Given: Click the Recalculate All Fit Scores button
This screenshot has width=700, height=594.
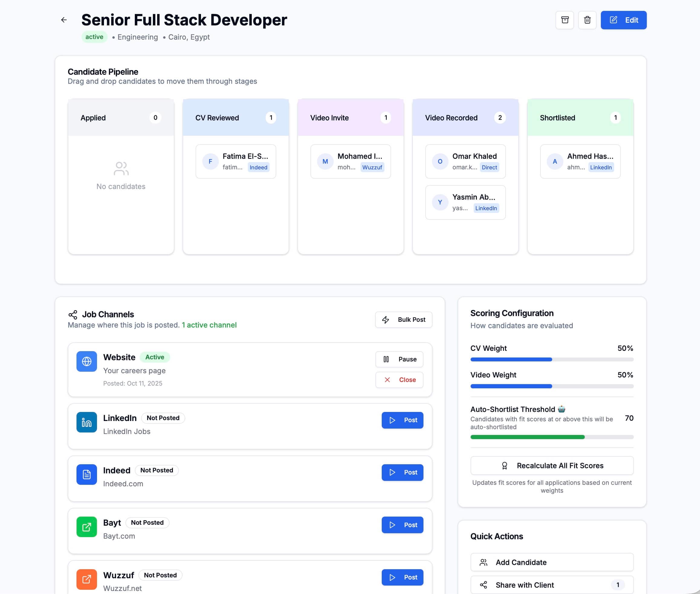Looking at the screenshot, I should tap(551, 465).
